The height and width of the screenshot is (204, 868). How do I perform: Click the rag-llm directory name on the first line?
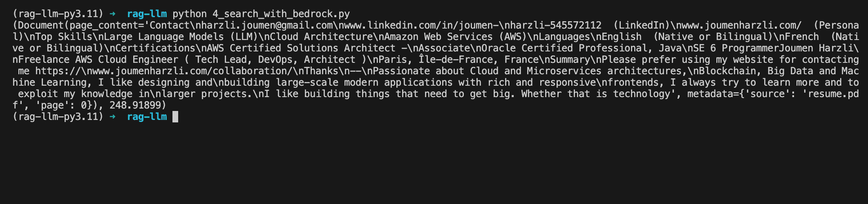pyautogui.click(x=147, y=14)
